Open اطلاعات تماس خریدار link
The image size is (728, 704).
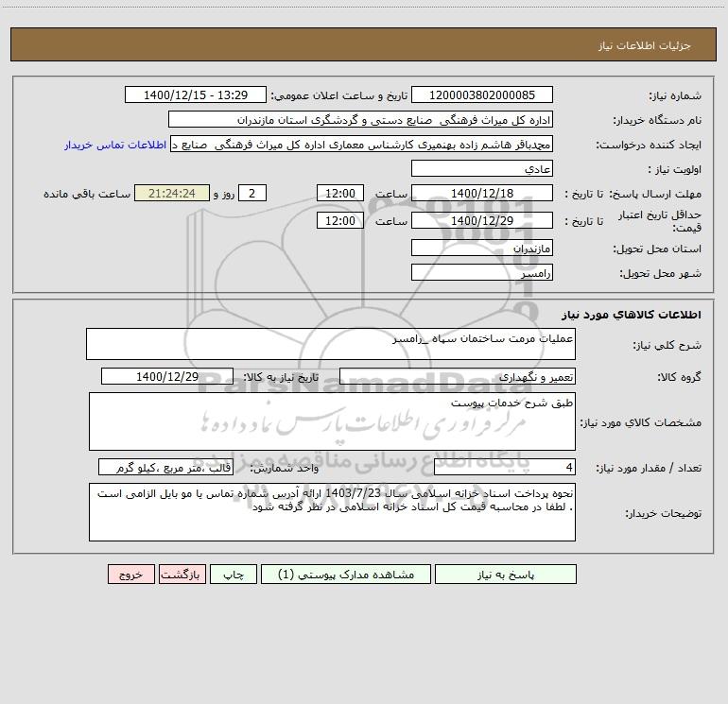coord(115,145)
